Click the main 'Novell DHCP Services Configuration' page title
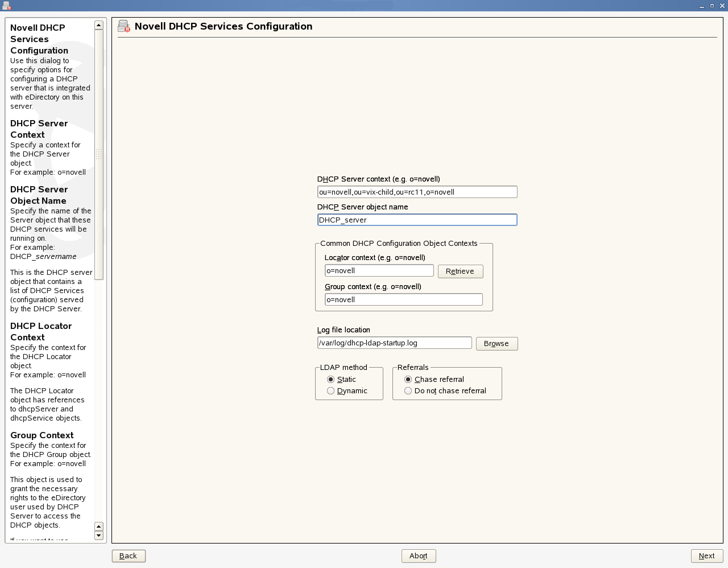728x568 pixels. [x=224, y=26]
